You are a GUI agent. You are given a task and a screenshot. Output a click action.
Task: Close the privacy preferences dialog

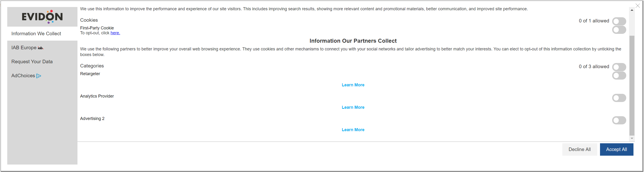click(637, 6)
